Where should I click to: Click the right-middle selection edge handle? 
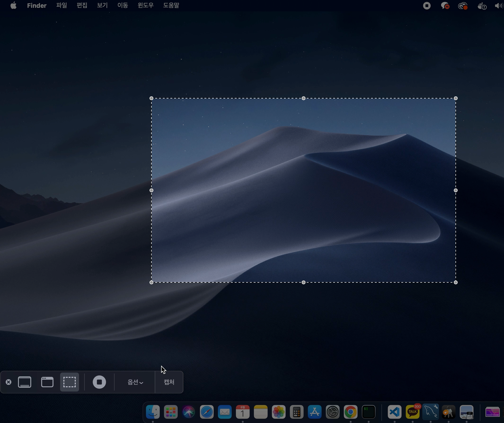point(455,190)
